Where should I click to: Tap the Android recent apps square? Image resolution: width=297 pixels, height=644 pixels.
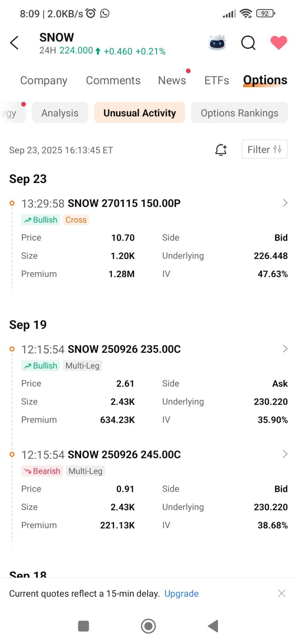tap(84, 626)
